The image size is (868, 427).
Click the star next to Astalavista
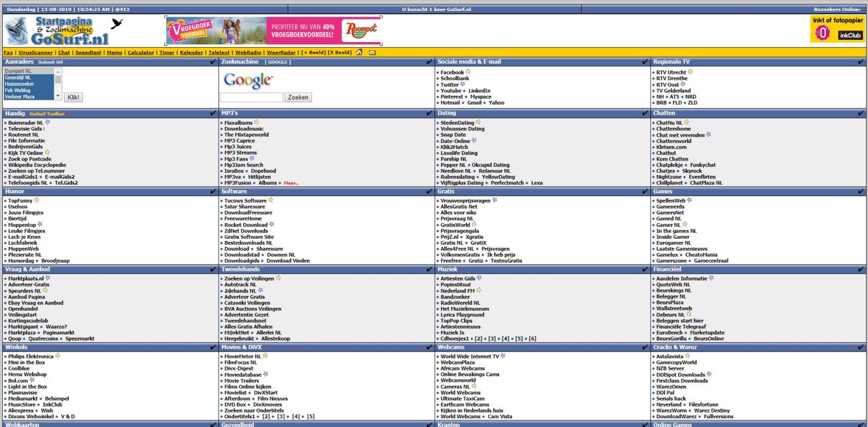(688, 356)
